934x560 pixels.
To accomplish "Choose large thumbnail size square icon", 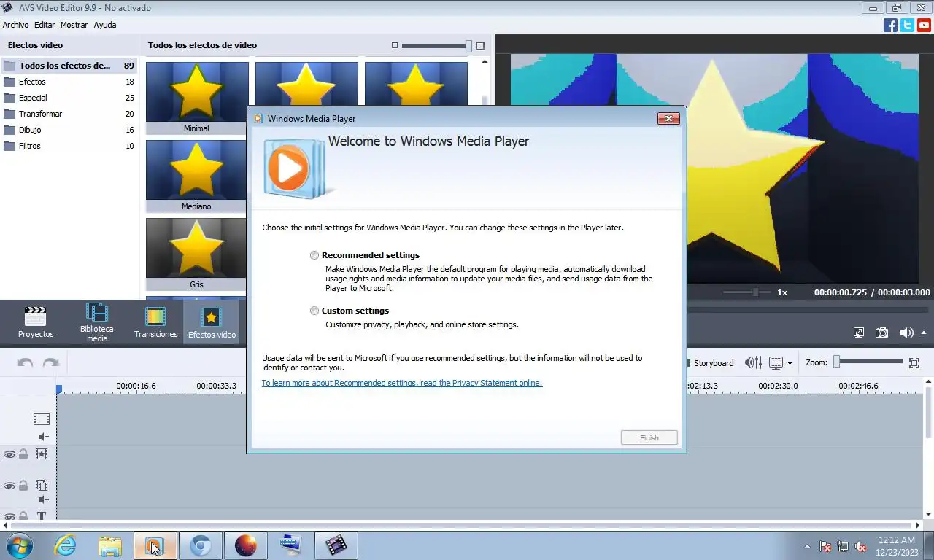I will pos(480,45).
